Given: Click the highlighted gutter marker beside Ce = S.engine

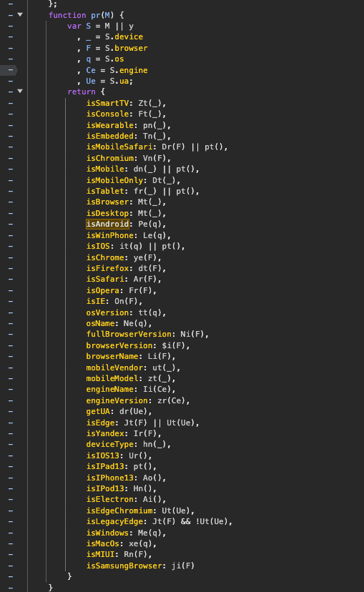Looking at the screenshot, I should tap(9, 70).
